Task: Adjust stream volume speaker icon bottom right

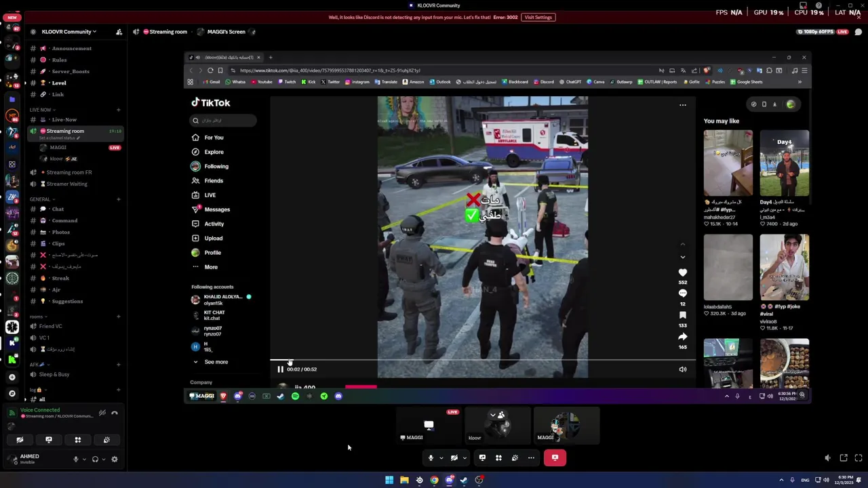Action: [x=827, y=458]
